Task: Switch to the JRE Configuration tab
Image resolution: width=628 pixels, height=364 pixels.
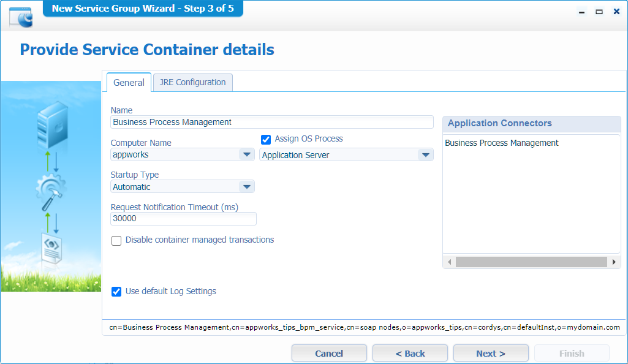Action: pos(192,82)
